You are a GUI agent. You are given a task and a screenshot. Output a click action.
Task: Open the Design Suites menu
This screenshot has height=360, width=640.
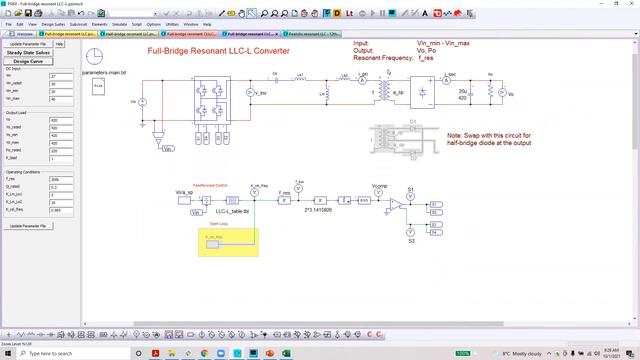[x=53, y=24]
